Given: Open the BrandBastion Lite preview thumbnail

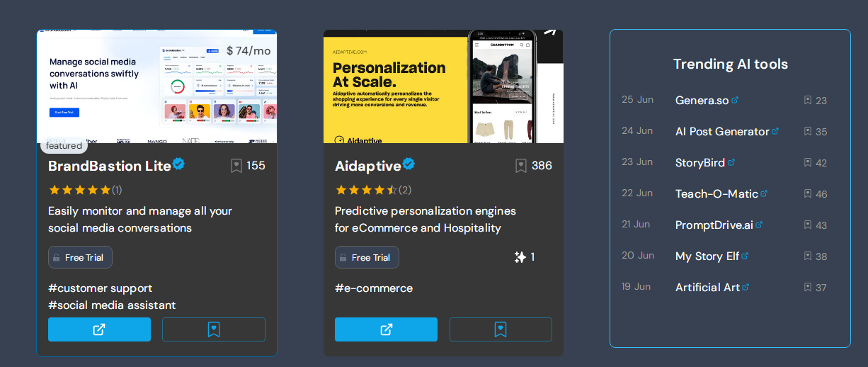Looking at the screenshot, I should pos(156,86).
